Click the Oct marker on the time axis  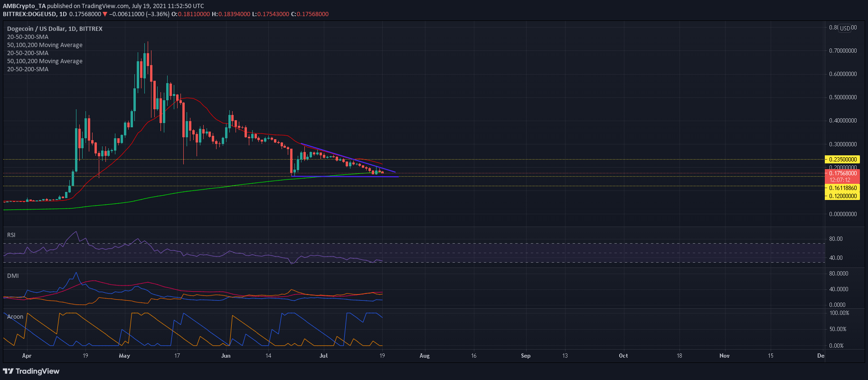coord(623,356)
